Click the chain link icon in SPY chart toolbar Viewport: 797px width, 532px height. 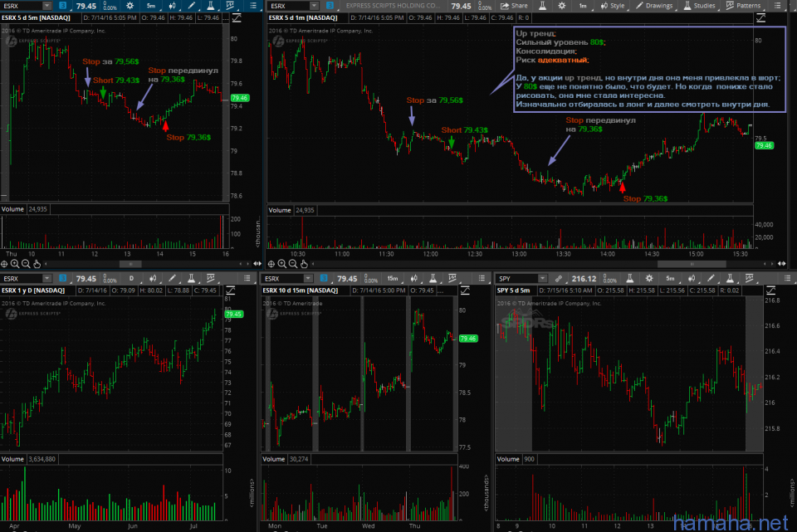559,278
